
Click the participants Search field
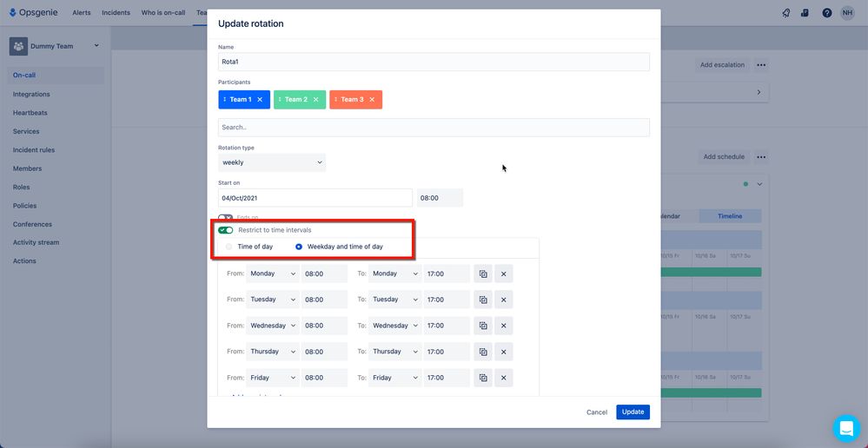coord(434,128)
